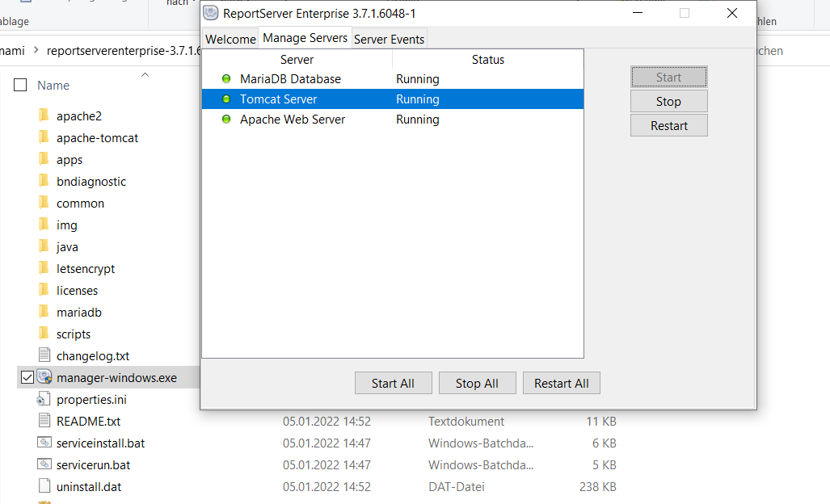Toggle the select-all checkbox beside Name
The image size is (830, 504).
coord(20,85)
